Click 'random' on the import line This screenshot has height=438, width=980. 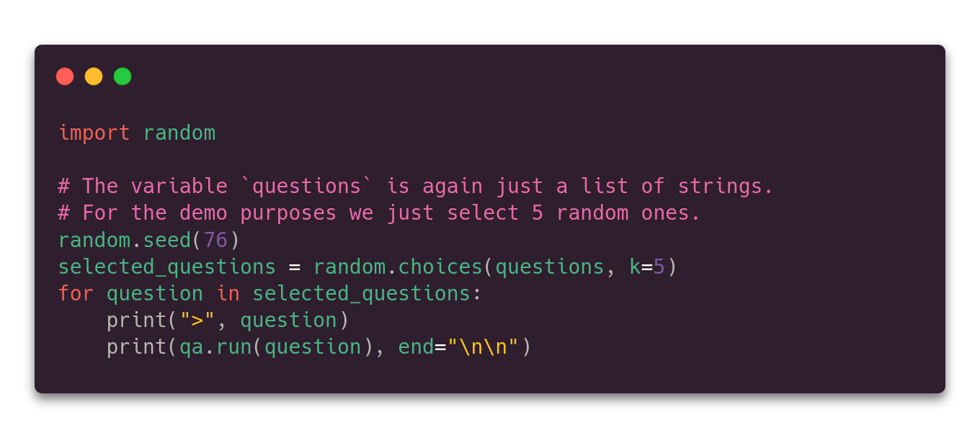(179, 133)
